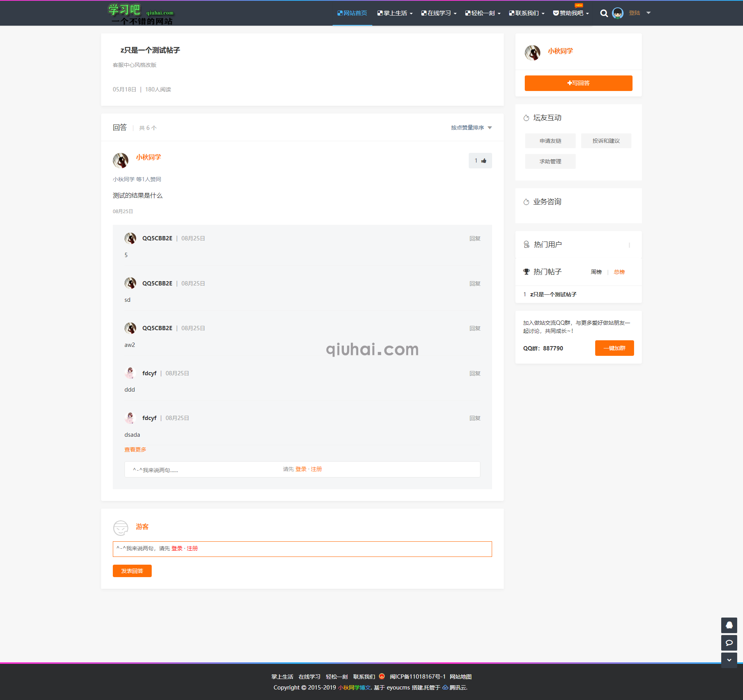Switch hot posts to 总榜
Screen dimensions: 743x700
click(619, 272)
